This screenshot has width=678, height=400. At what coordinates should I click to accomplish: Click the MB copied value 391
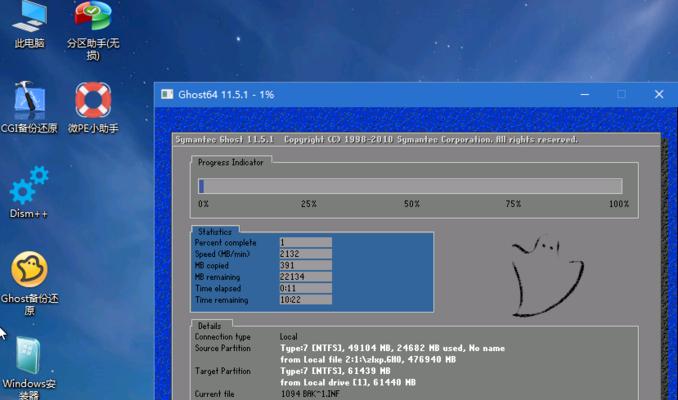click(306, 266)
